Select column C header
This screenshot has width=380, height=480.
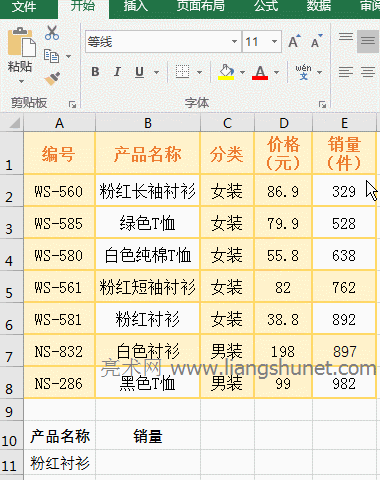click(227, 123)
